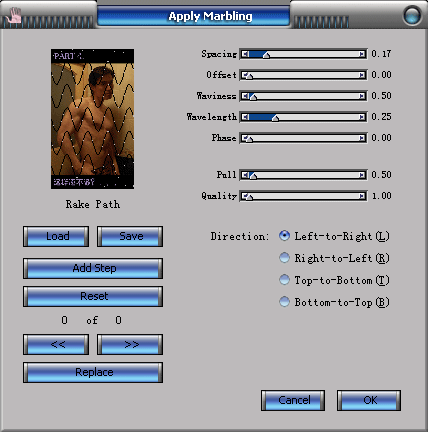Click Waviness slider right arrow
Image resolution: width=428 pixels, height=432 pixels.
click(x=362, y=96)
